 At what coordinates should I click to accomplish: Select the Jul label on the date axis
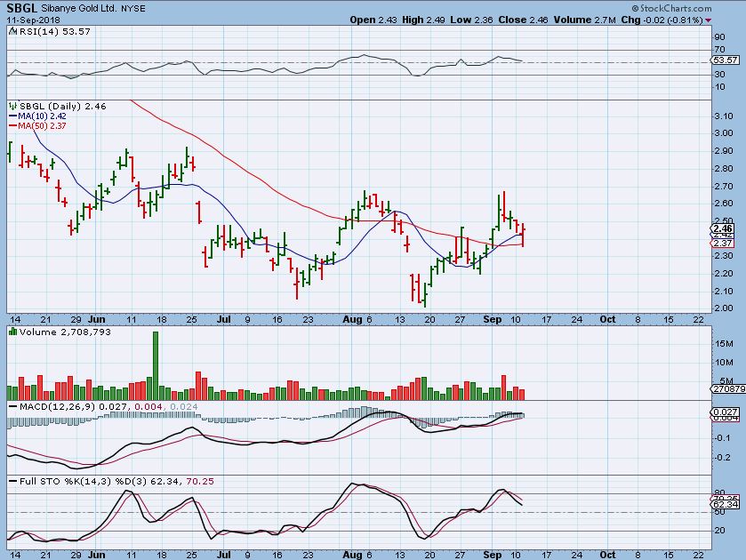[x=220, y=317]
